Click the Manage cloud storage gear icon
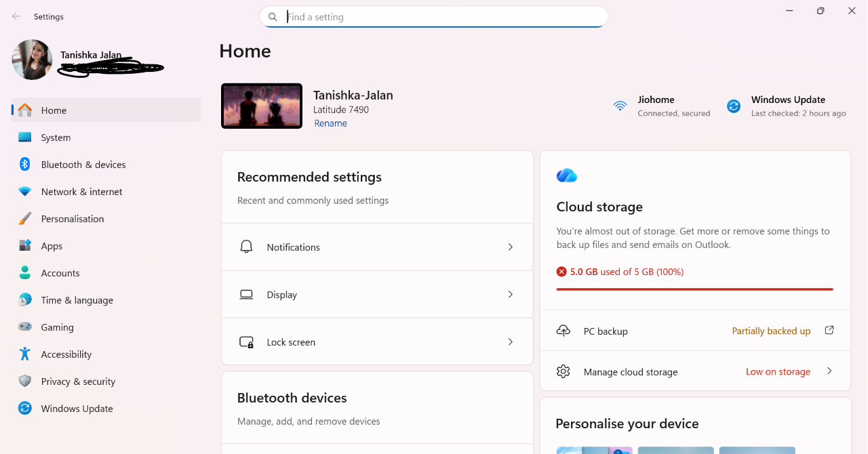868x454 pixels. pyautogui.click(x=564, y=371)
